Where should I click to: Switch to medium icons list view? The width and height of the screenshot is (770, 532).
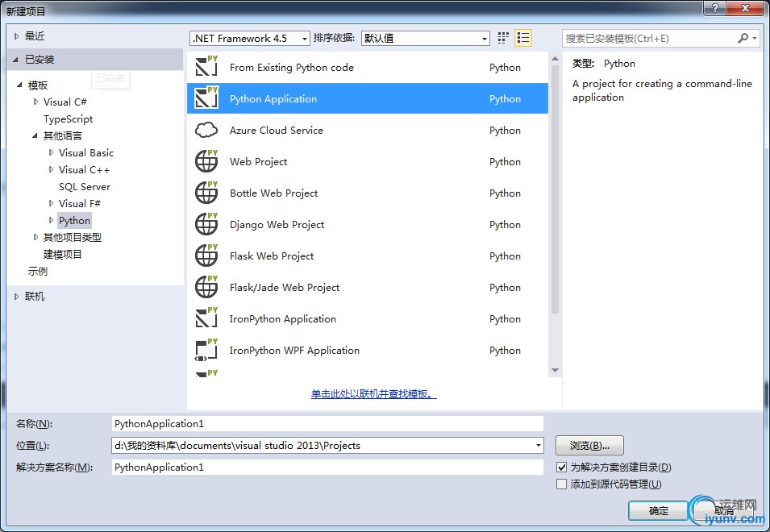pyautogui.click(x=523, y=38)
